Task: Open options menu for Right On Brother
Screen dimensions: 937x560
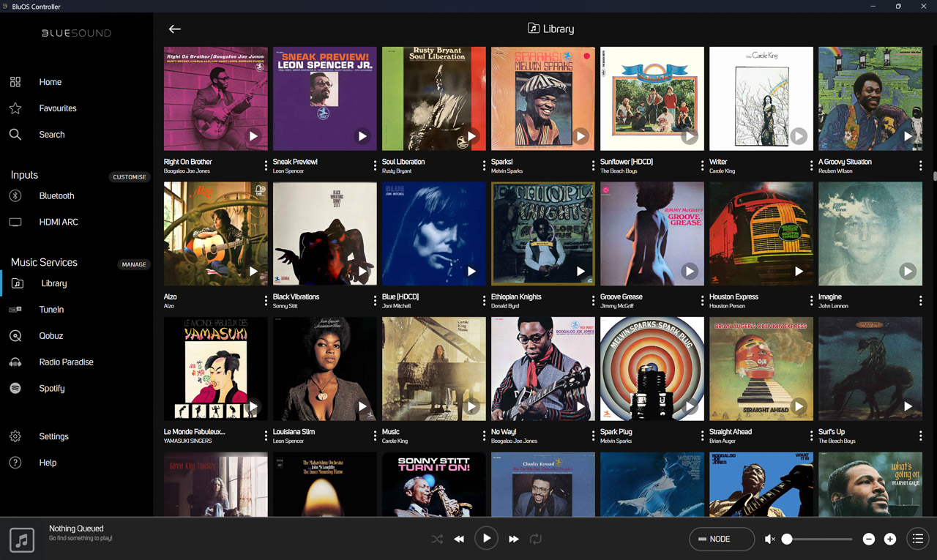Action: coord(266,166)
